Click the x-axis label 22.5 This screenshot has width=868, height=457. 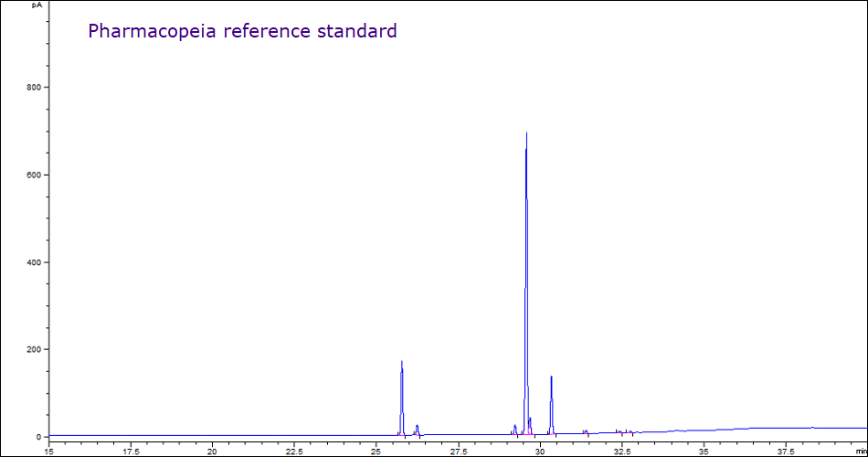(294, 452)
